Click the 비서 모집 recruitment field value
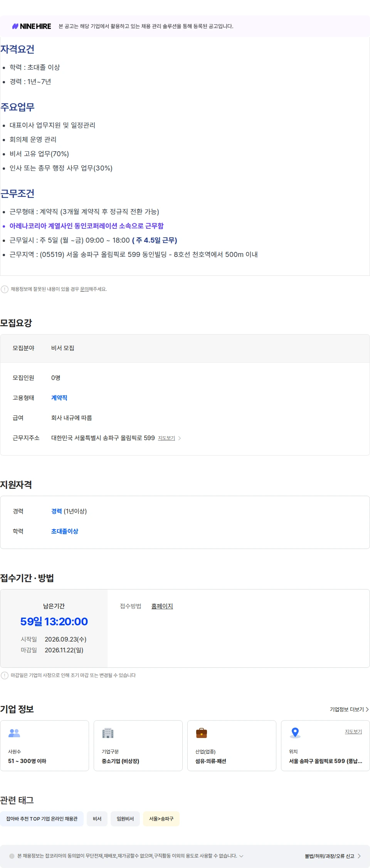This screenshot has width=370, height=868. tap(63, 348)
